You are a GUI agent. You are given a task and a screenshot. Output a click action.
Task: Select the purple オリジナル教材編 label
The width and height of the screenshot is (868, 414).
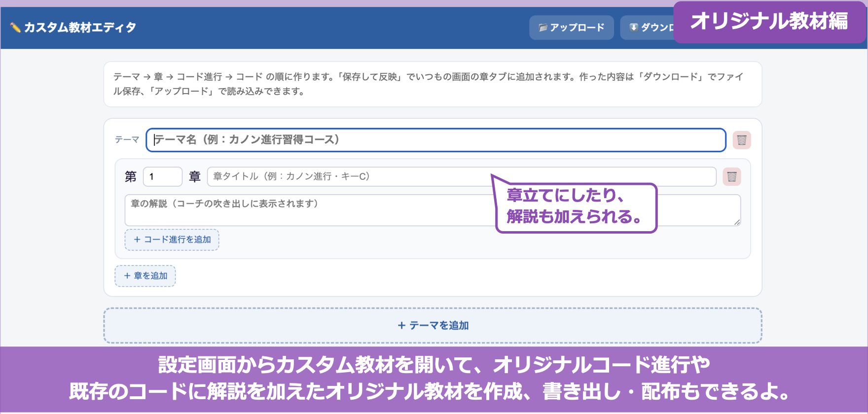pos(769,22)
